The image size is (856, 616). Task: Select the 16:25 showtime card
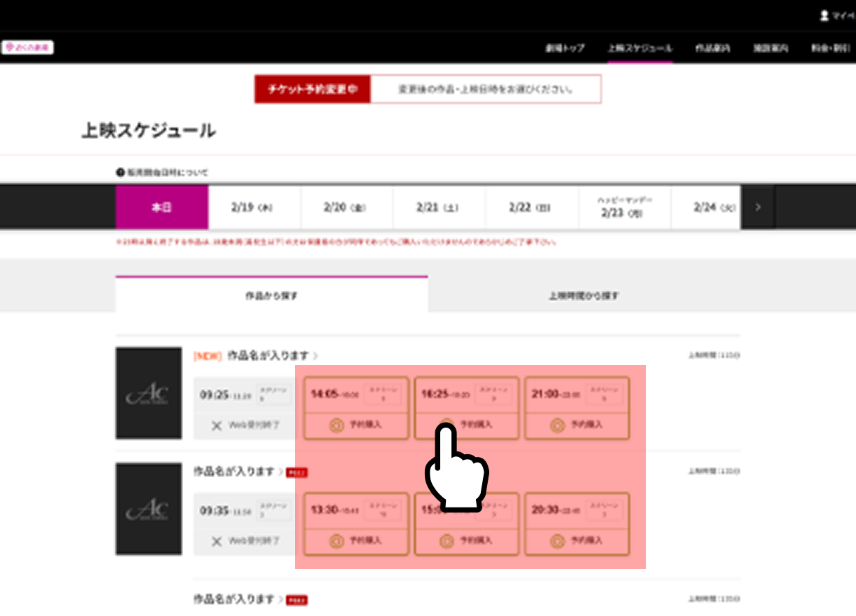click(x=466, y=408)
